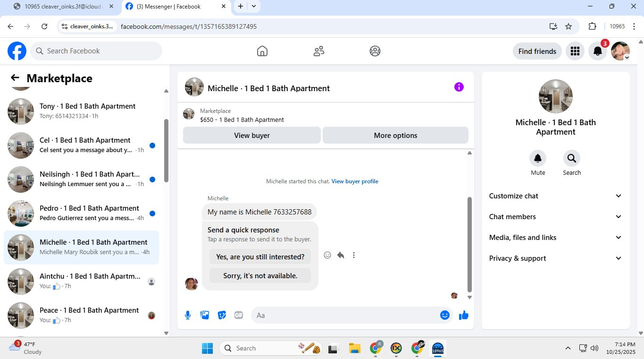This screenshot has width=644, height=359.
Task: Expand Media, files and links section
Action: coord(556,238)
